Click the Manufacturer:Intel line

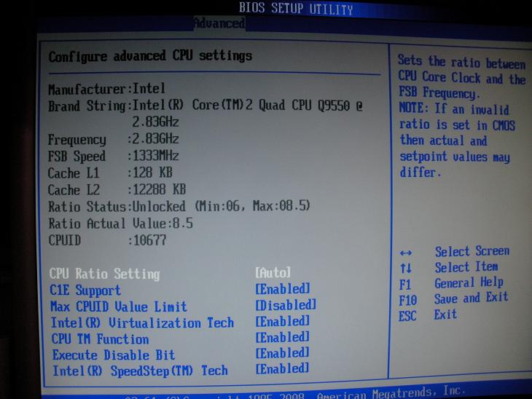[x=106, y=89]
